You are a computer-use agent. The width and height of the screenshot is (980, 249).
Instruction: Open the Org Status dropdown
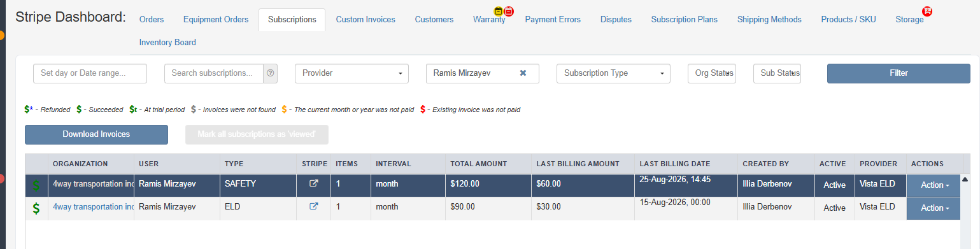coord(712,73)
